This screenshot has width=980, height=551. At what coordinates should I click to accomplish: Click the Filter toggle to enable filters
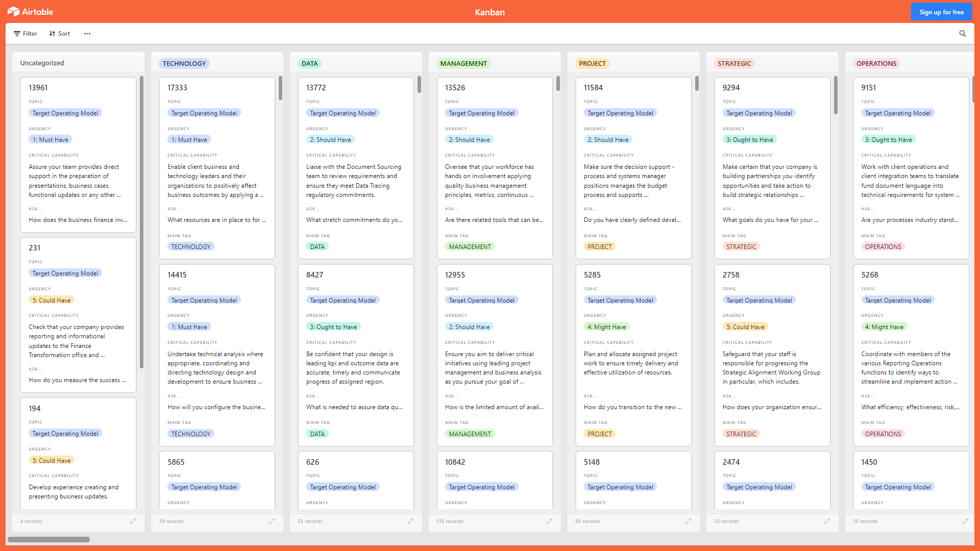(x=26, y=34)
